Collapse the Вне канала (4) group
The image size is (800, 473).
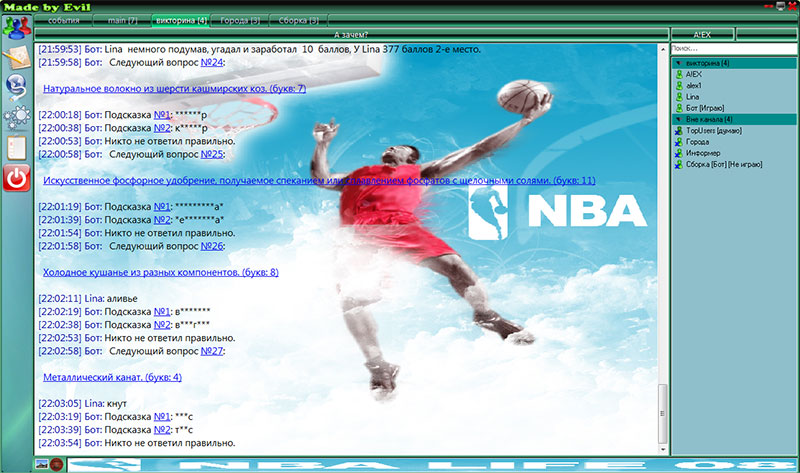click(679, 119)
